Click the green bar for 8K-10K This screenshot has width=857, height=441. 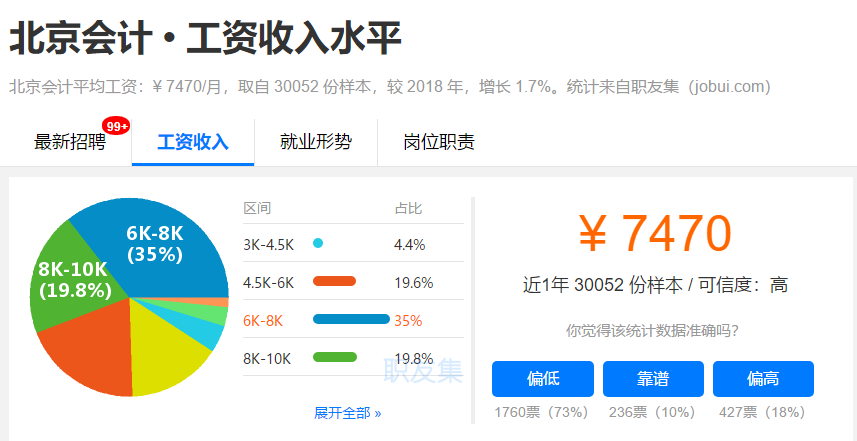pyautogui.click(x=335, y=358)
